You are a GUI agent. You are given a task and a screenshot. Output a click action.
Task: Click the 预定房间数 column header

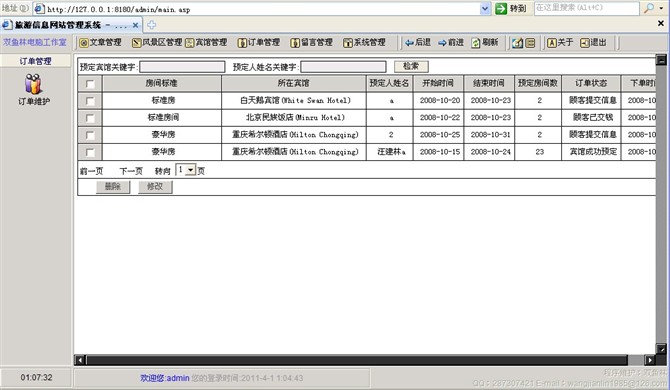pyautogui.click(x=538, y=83)
